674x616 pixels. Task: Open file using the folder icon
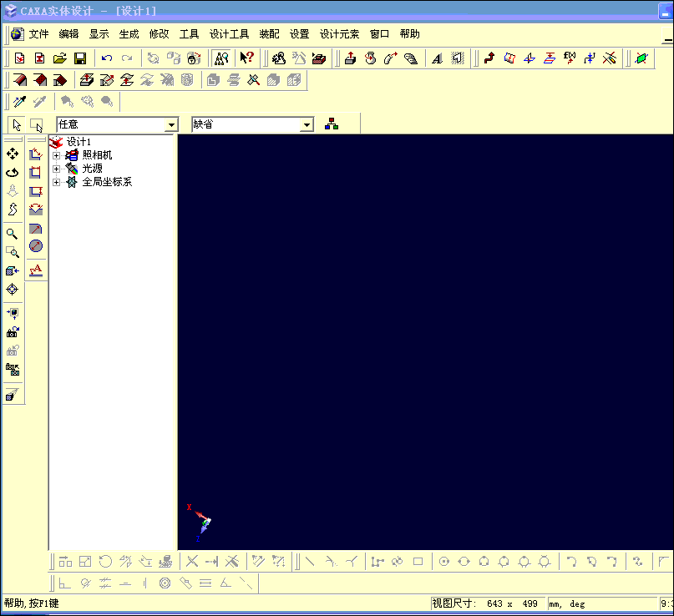[60, 58]
